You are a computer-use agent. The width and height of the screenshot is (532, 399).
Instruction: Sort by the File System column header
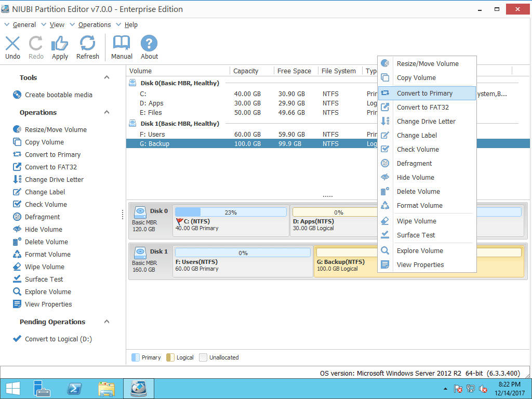tap(340, 71)
